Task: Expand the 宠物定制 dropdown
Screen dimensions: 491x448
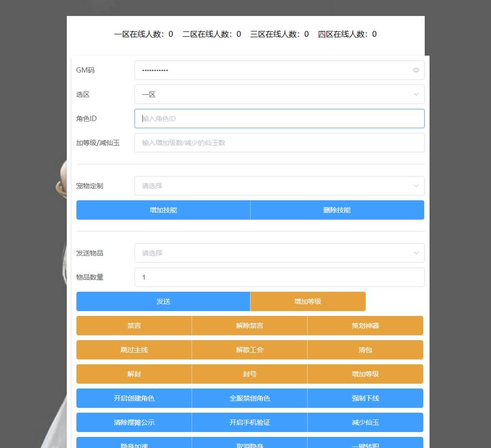Action: pyautogui.click(x=279, y=186)
